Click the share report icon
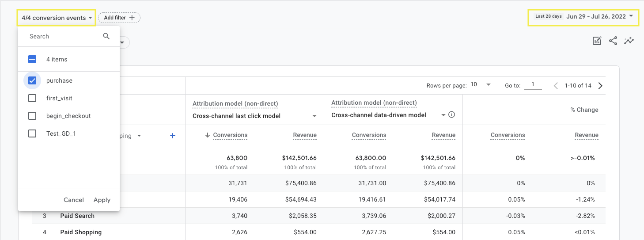Image resolution: width=644 pixels, height=240 pixels. [x=613, y=41]
